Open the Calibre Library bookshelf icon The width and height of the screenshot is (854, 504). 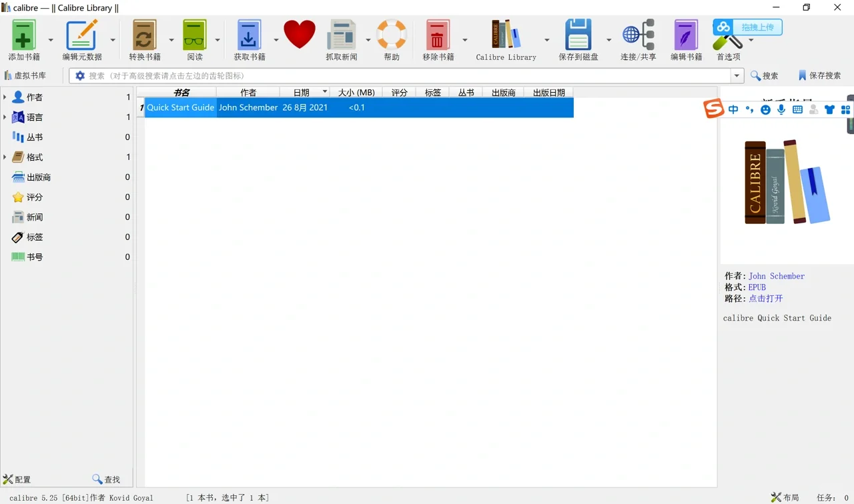506,34
